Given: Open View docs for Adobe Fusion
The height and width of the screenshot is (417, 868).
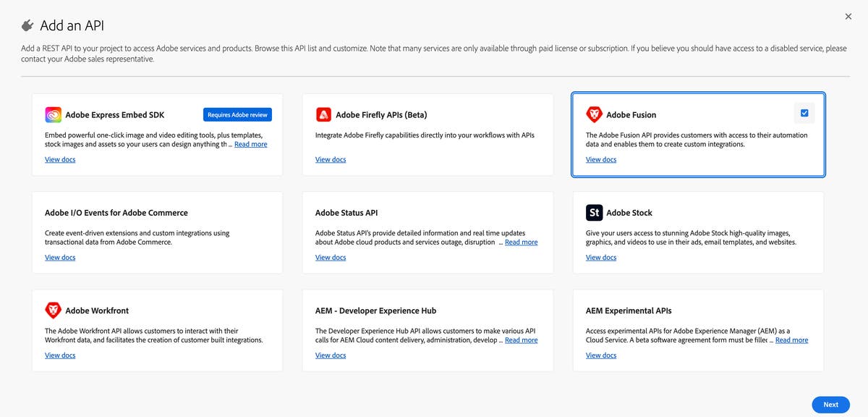Looking at the screenshot, I should click(601, 159).
